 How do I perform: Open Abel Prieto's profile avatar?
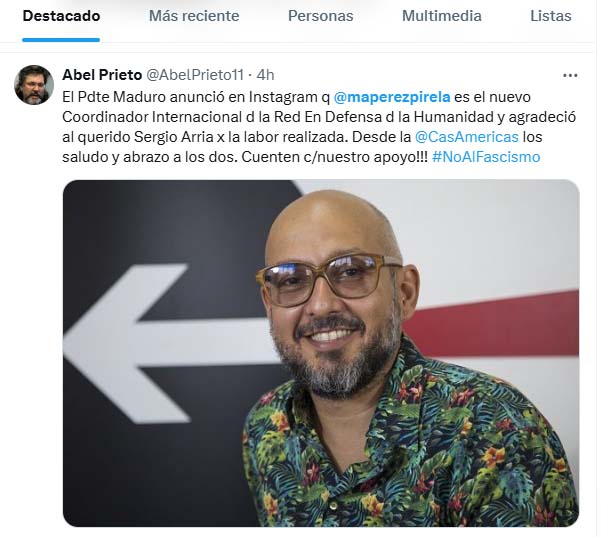tap(34, 85)
